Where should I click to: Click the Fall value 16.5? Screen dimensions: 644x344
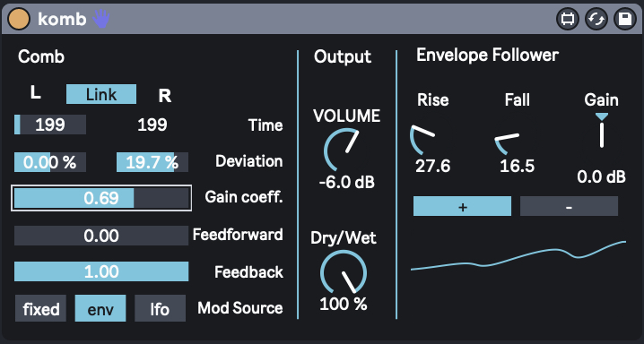[518, 167]
